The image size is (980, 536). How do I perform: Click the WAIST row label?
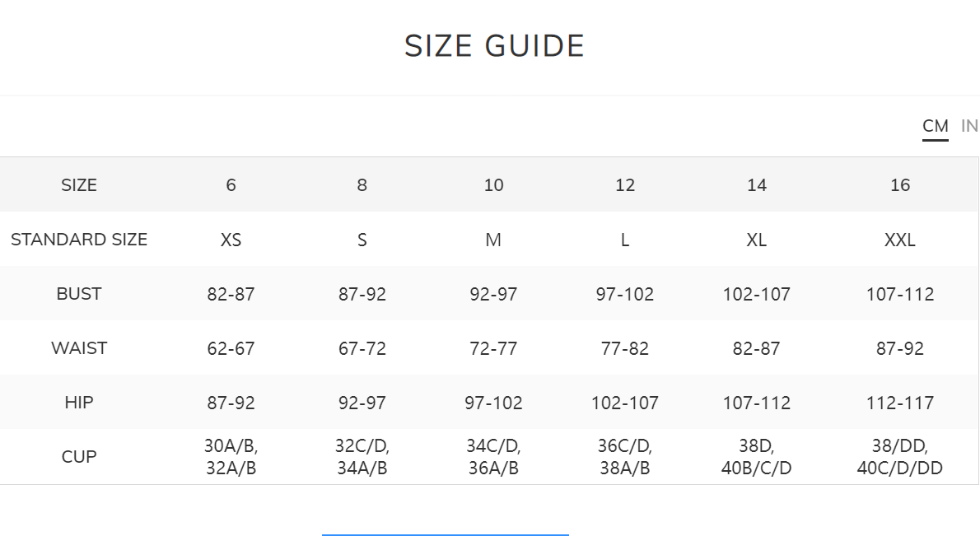pyautogui.click(x=79, y=348)
